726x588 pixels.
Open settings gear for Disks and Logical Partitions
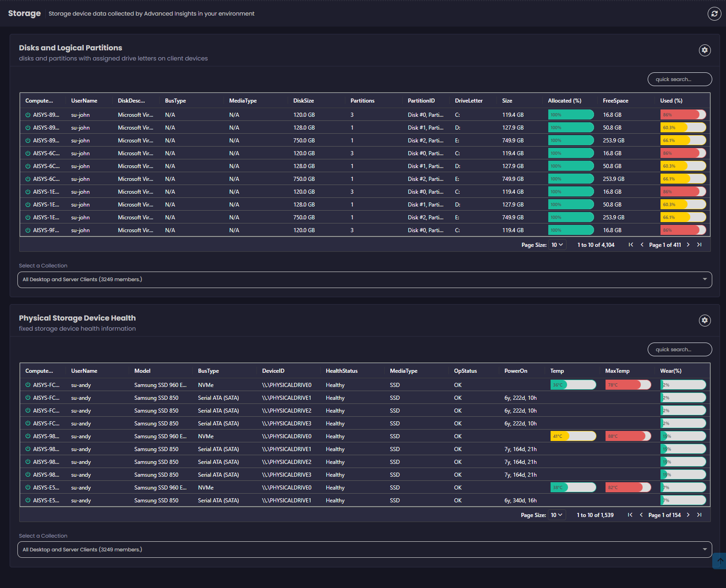coord(704,50)
